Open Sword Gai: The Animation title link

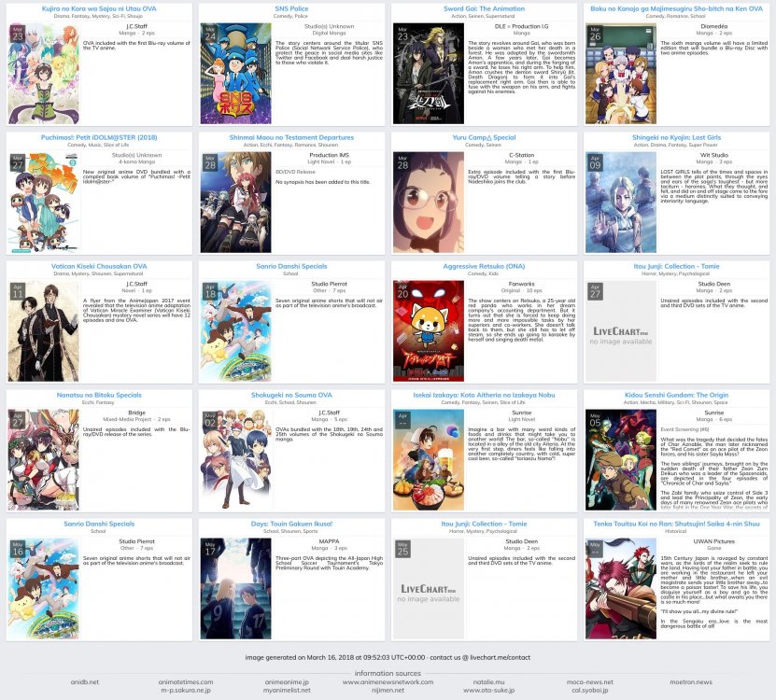484,9
